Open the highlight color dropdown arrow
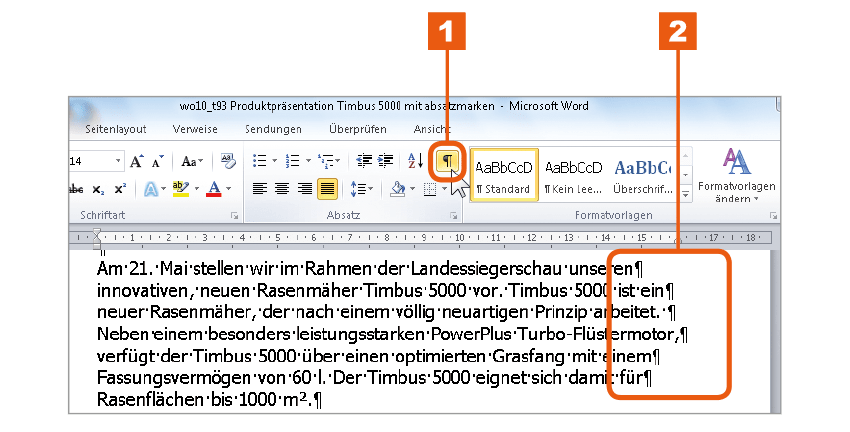 [x=196, y=189]
